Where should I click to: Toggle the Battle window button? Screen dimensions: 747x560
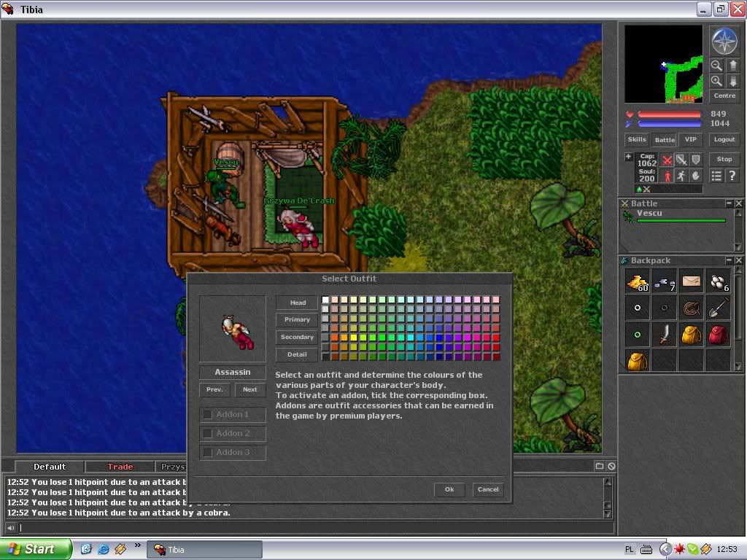pyautogui.click(x=665, y=139)
